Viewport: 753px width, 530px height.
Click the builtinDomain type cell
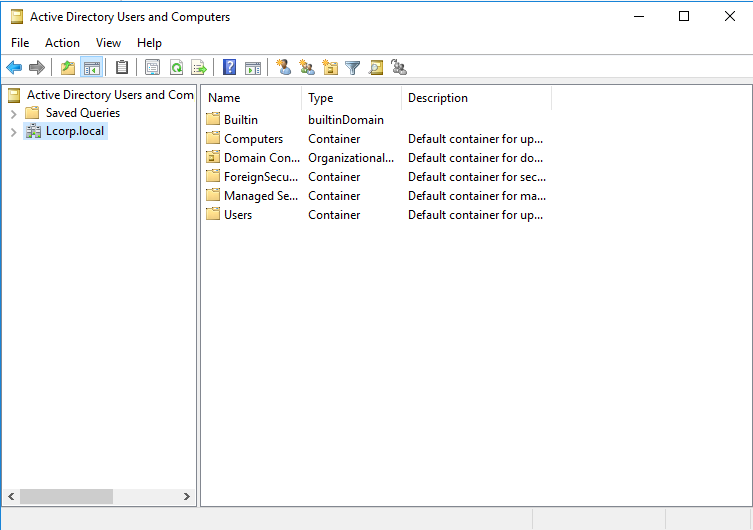click(x=346, y=120)
